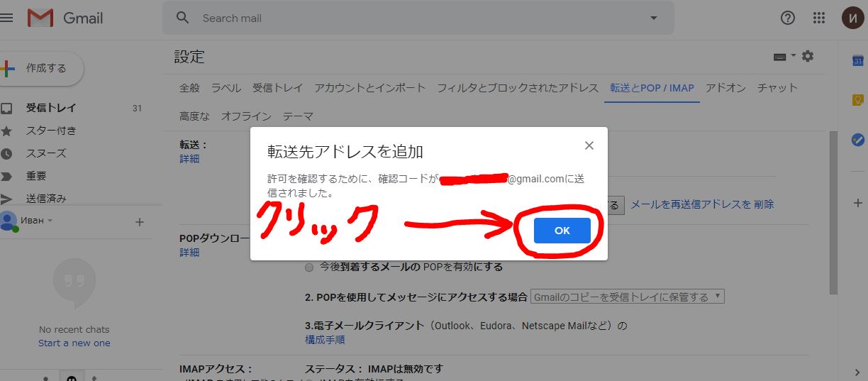Switch to the ラベル tab
The height and width of the screenshot is (381, 868).
point(226,88)
